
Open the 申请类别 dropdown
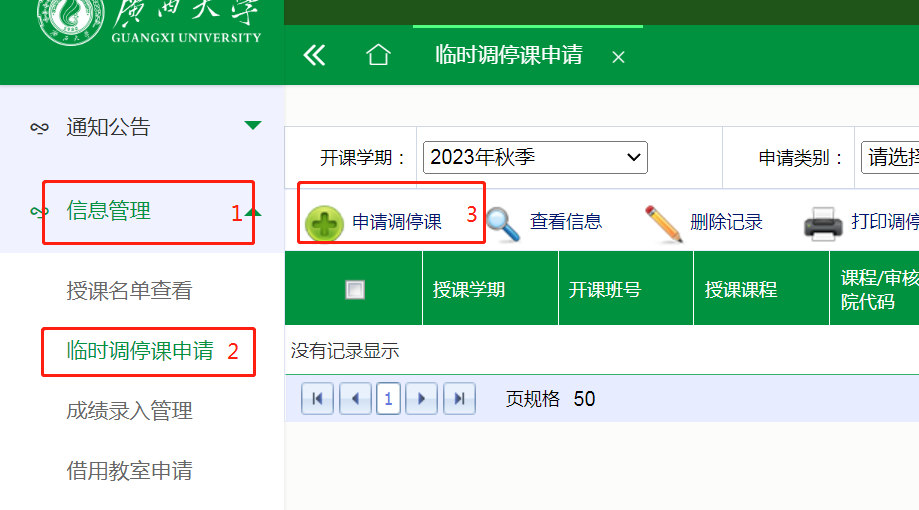(889, 158)
